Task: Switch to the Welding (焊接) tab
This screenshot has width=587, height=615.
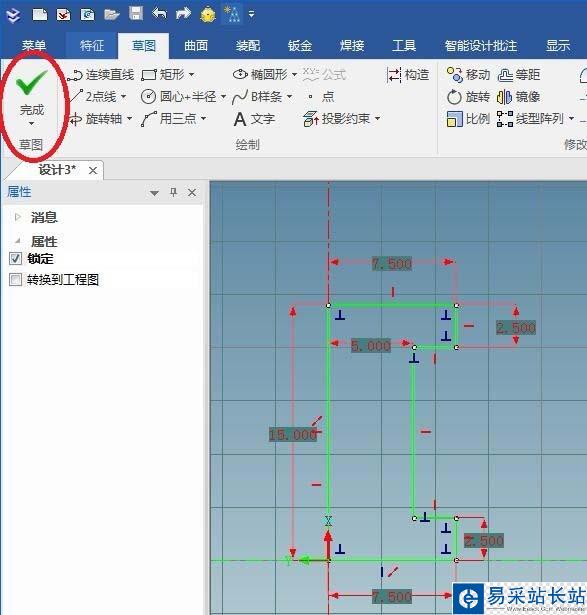Action: (x=352, y=45)
